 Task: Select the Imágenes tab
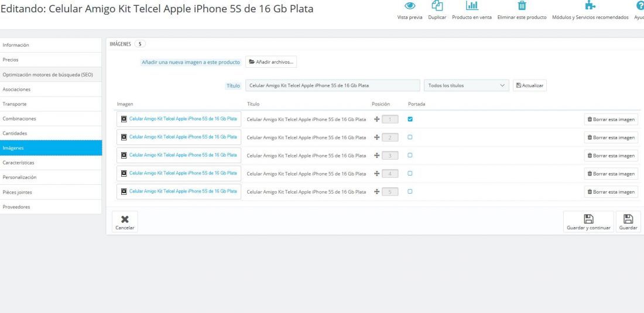click(50, 148)
